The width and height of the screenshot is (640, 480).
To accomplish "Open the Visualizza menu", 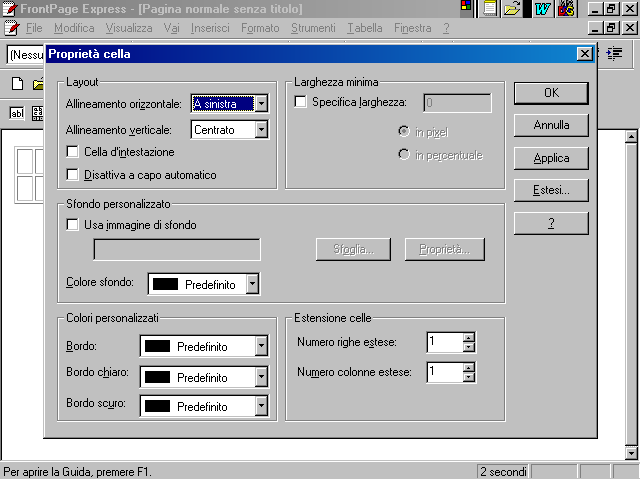I will 129,28.
